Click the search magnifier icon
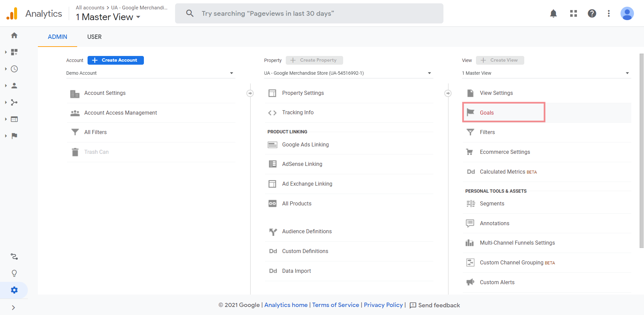Image resolution: width=644 pixels, height=315 pixels. (x=190, y=13)
